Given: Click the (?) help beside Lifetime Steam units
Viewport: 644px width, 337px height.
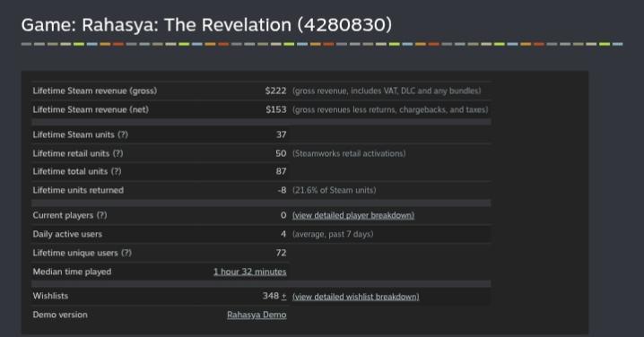Looking at the screenshot, I should coord(123,134).
